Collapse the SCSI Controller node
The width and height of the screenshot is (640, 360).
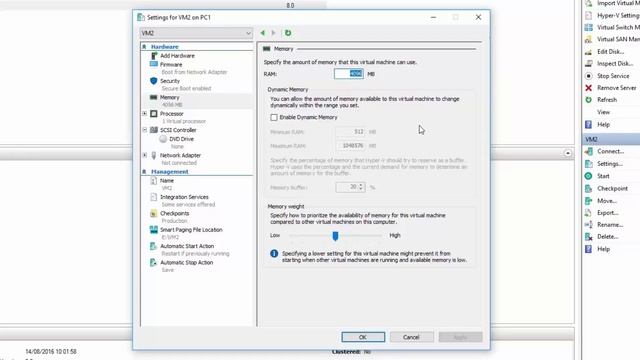144,130
